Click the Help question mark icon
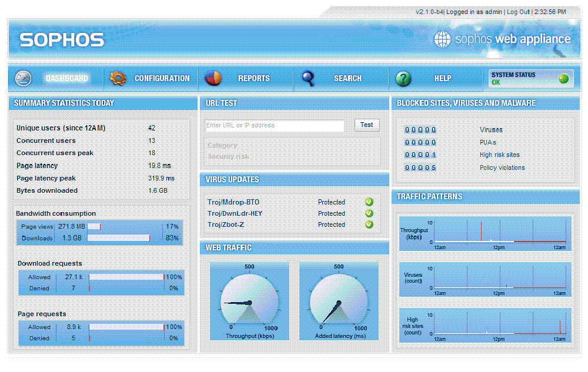 point(403,79)
